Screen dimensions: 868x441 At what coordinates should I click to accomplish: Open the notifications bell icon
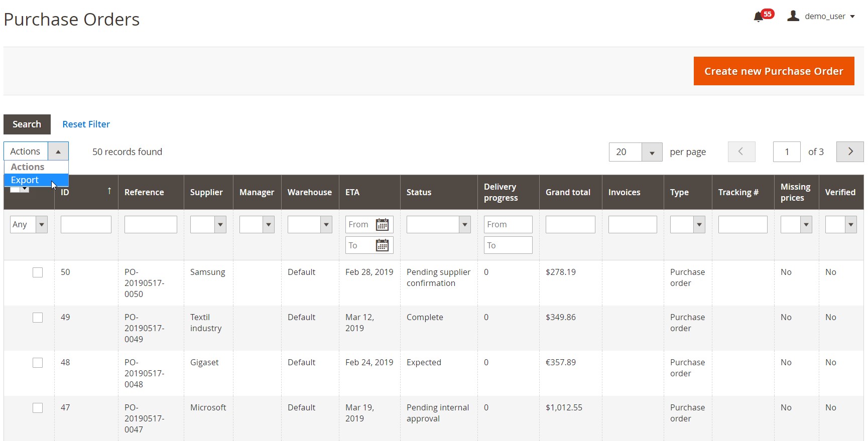(759, 17)
